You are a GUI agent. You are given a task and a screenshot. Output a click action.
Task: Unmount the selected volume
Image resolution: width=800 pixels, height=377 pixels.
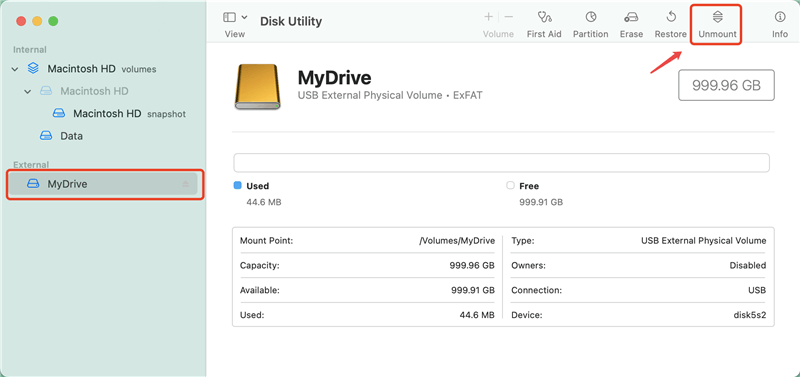point(717,24)
